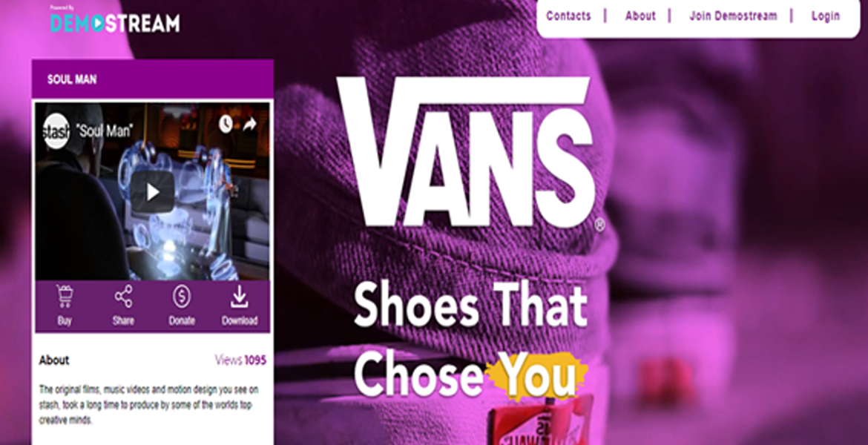This screenshot has height=445, width=868.
Task: Click the Donate dollar icon
Action: (x=182, y=296)
